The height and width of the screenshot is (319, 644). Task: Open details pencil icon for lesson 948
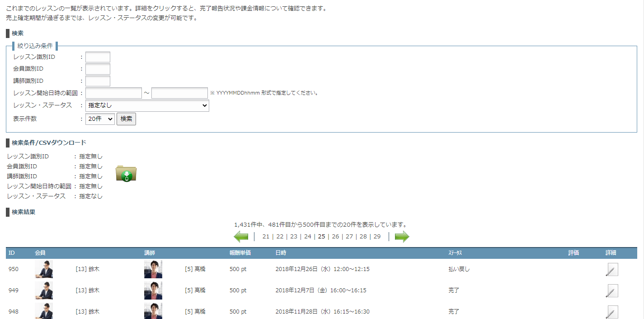coord(611,312)
